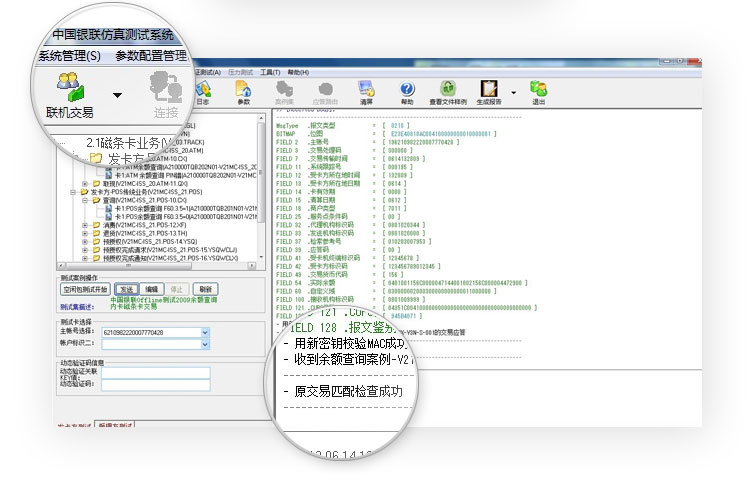Screen dimensions: 753x491
Task: Click the folder icon of 退货 POS-13.TH
Action: 97,233
